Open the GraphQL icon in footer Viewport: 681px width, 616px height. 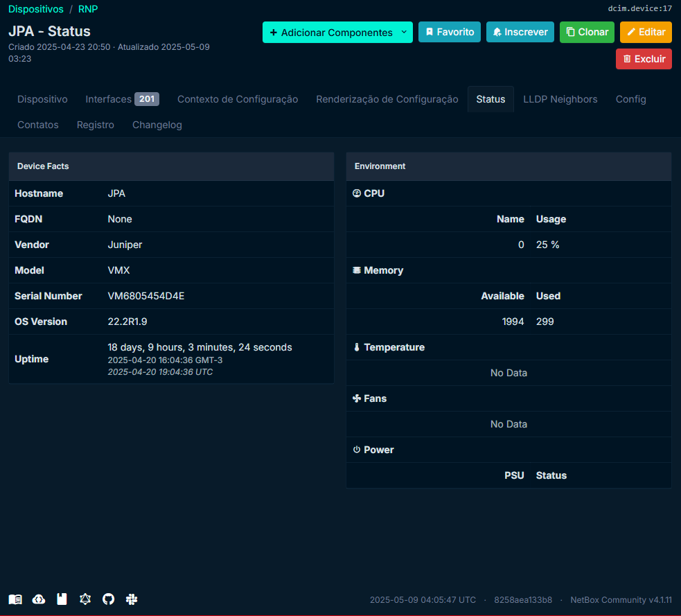(85, 599)
